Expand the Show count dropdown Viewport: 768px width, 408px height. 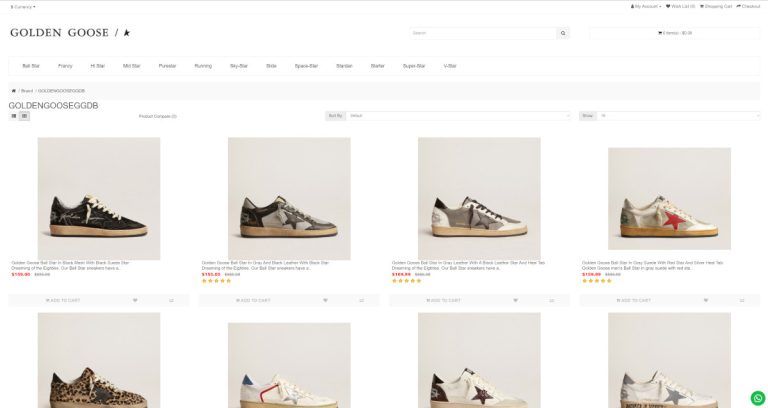click(678, 116)
